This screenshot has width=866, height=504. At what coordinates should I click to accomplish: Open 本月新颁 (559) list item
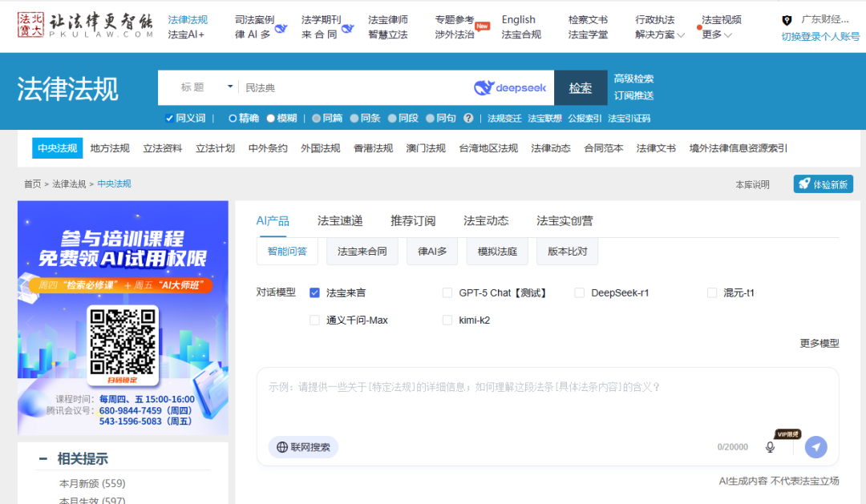point(92,484)
